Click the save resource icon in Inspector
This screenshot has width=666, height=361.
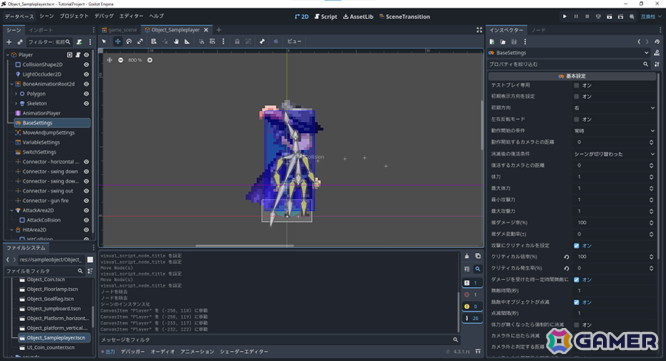(x=514, y=42)
